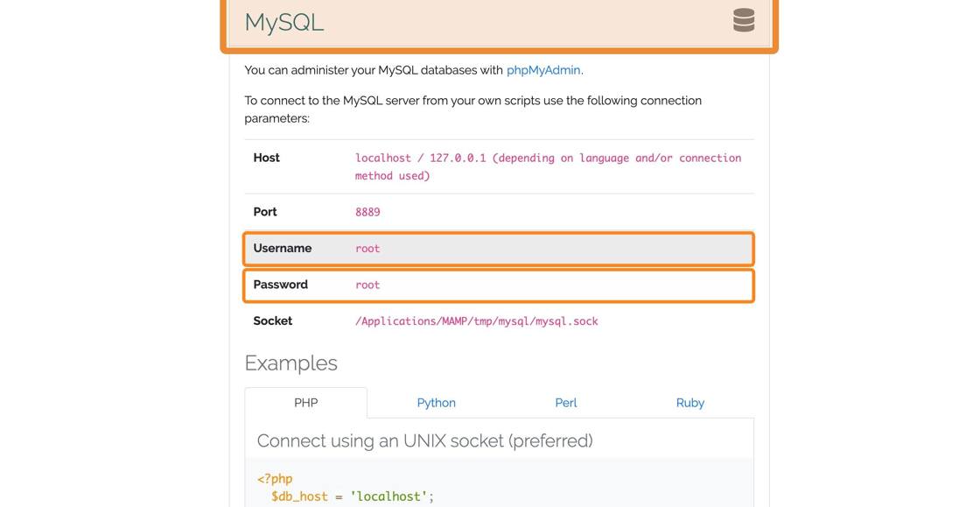Click the Examples heading

click(x=290, y=363)
